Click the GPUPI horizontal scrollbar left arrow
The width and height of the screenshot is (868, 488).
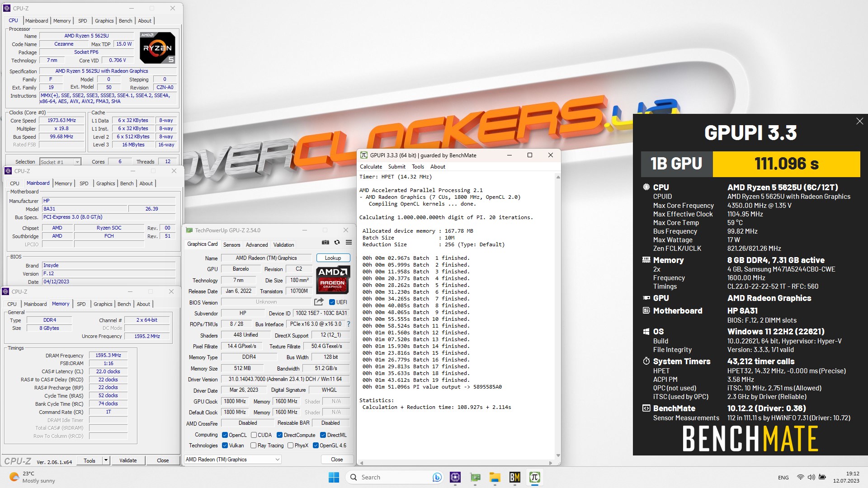[x=361, y=463]
